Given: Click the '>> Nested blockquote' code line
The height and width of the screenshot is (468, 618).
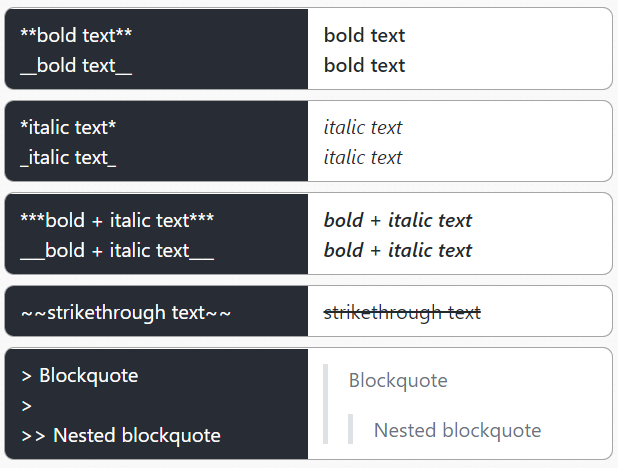Looking at the screenshot, I should (121, 436).
